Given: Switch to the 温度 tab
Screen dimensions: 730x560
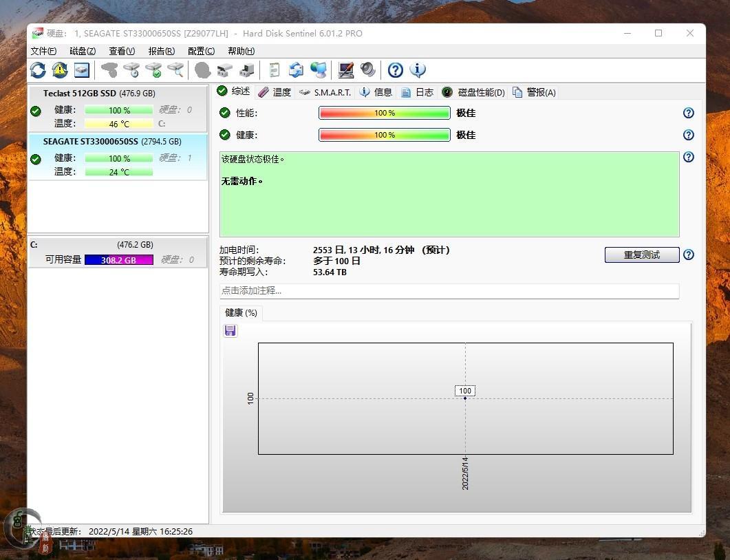Looking at the screenshot, I should pos(275,92).
